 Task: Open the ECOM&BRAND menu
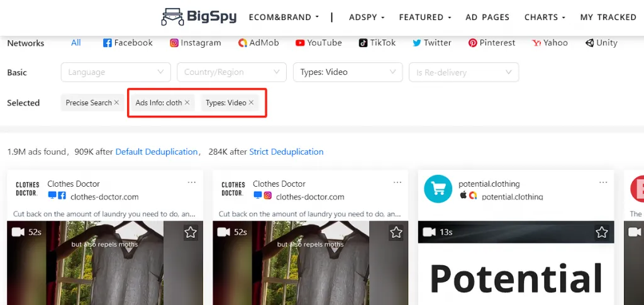click(284, 17)
